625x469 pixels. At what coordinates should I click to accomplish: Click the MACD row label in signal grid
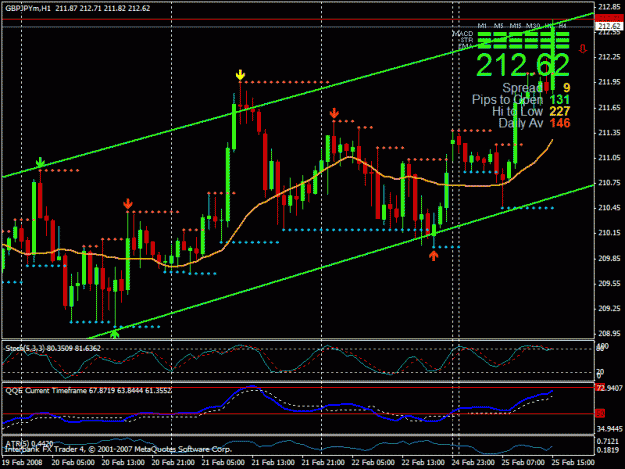click(x=463, y=34)
